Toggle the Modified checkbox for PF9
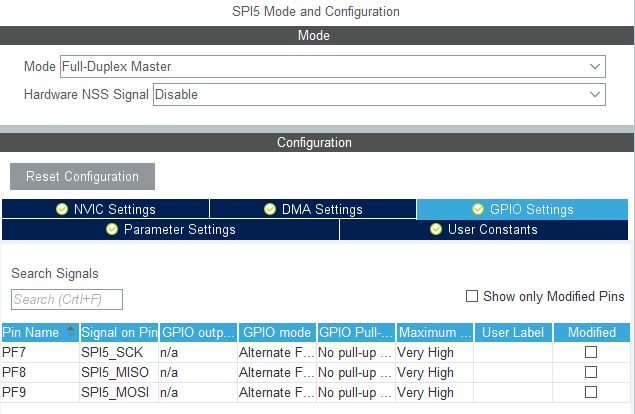The width and height of the screenshot is (635, 414). point(591,392)
